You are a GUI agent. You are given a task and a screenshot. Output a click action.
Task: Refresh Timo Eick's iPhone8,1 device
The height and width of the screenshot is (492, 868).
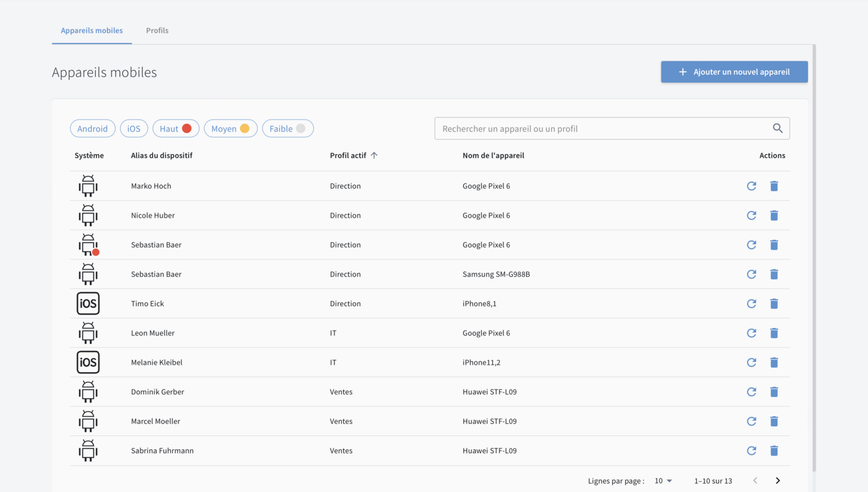click(x=751, y=303)
